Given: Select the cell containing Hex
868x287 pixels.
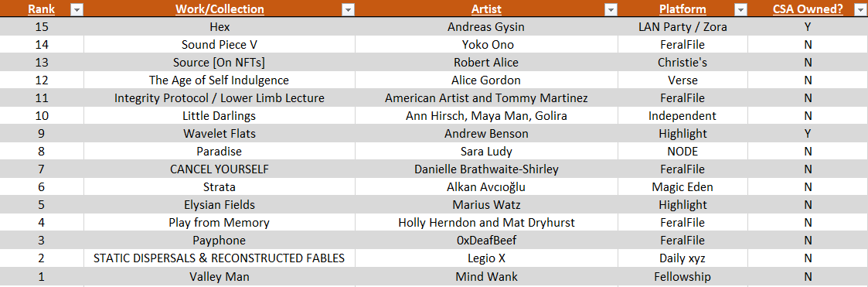Looking at the screenshot, I should (x=220, y=26).
